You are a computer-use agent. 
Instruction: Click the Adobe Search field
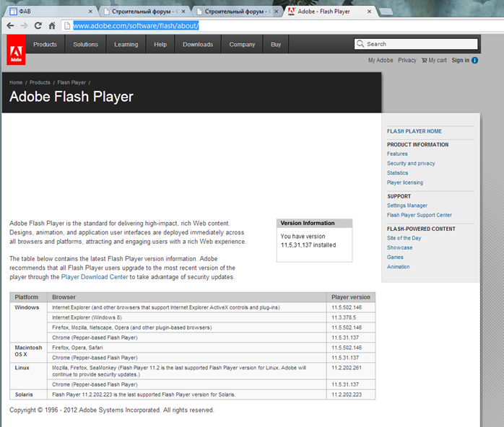[x=416, y=44]
